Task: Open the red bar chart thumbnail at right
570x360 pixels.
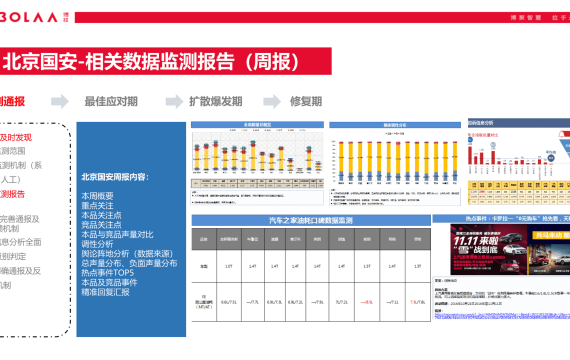Action: point(519,161)
